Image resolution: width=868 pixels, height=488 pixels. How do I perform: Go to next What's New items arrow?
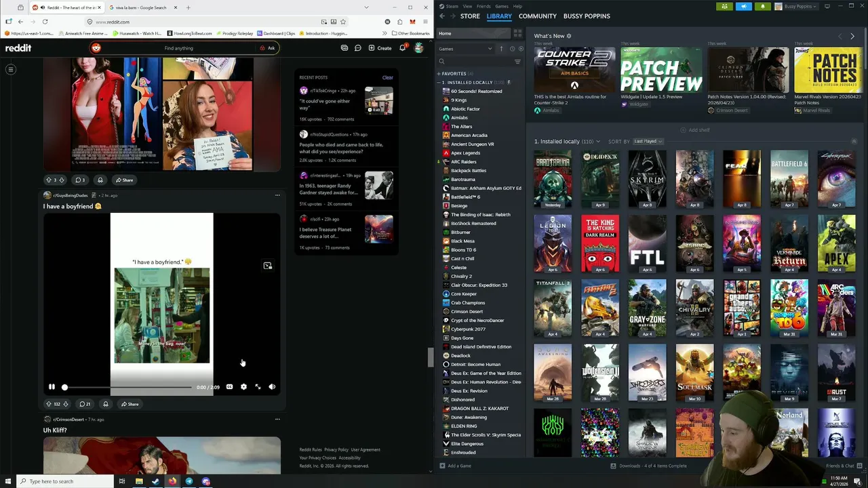[852, 36]
